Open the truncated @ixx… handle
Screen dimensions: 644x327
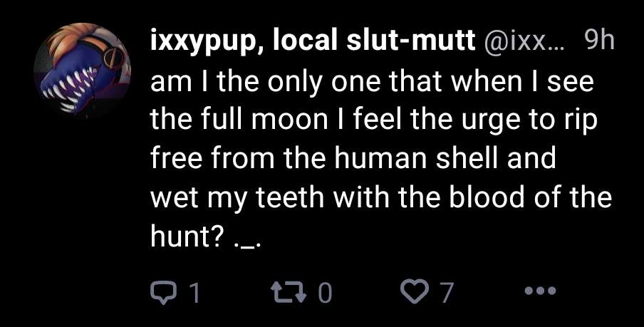(x=523, y=43)
